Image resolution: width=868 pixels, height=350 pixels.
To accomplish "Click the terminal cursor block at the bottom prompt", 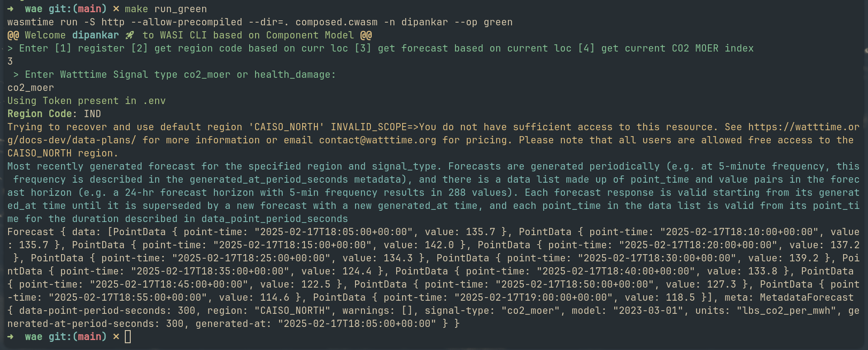I will click(x=128, y=337).
